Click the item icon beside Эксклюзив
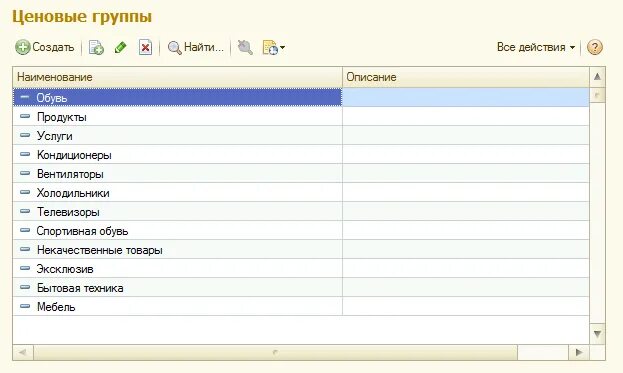 click(25, 268)
